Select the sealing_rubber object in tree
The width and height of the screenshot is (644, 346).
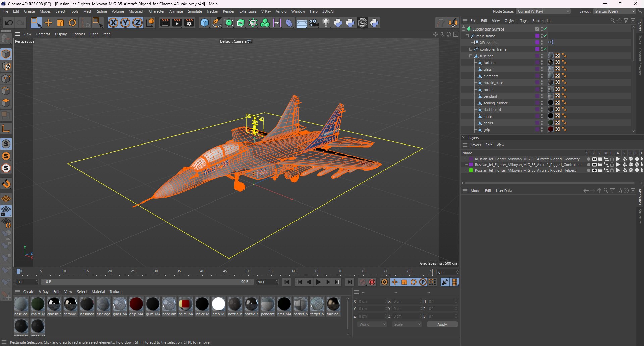pos(495,103)
